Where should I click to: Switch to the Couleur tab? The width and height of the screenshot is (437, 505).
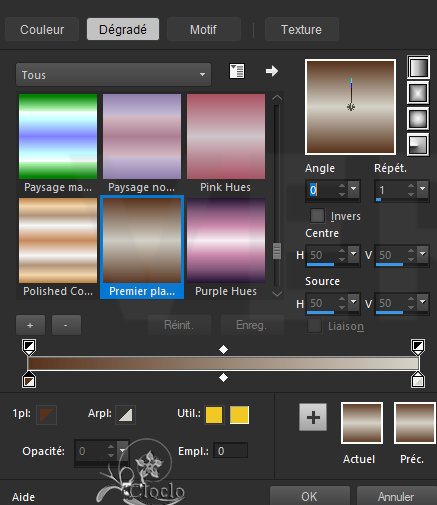pyautogui.click(x=42, y=29)
